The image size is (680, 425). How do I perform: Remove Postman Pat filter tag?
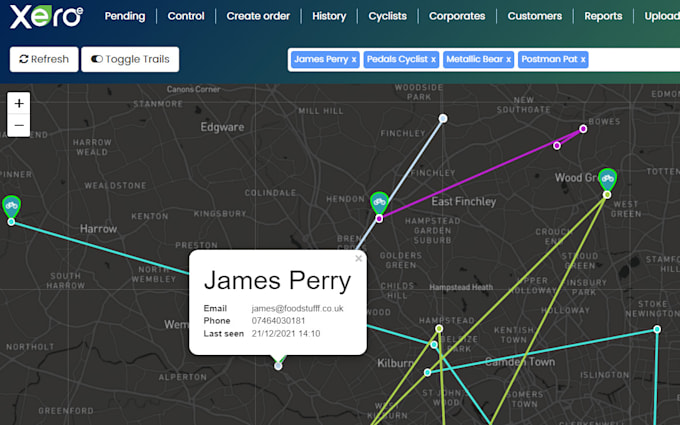pos(583,59)
